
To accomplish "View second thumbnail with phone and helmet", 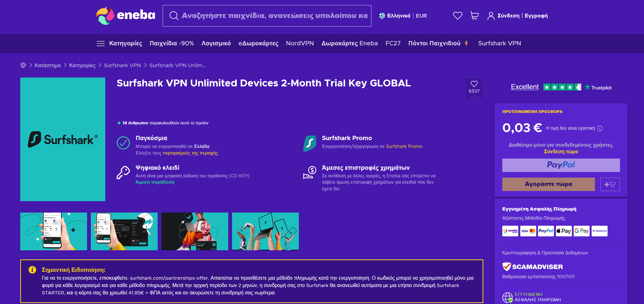I will (x=124, y=231).
